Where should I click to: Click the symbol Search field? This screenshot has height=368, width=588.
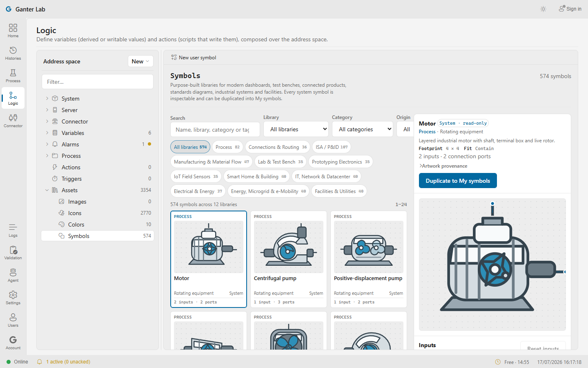point(215,130)
